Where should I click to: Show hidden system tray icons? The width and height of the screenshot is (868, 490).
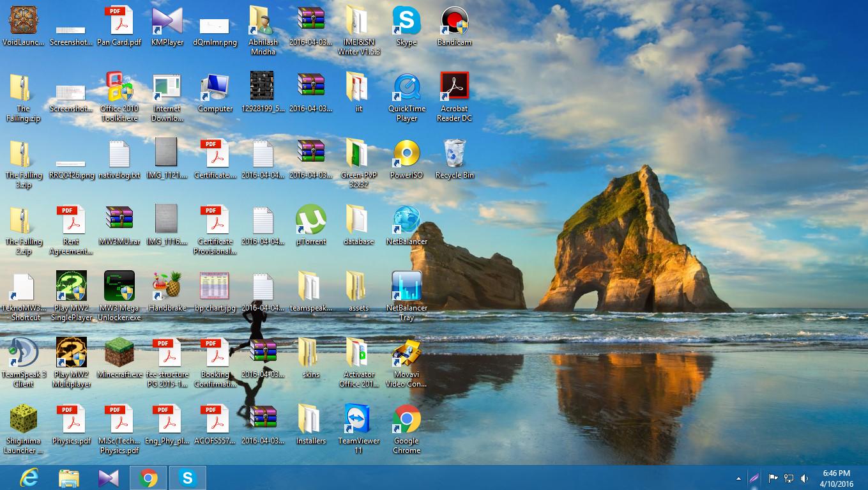tap(739, 478)
